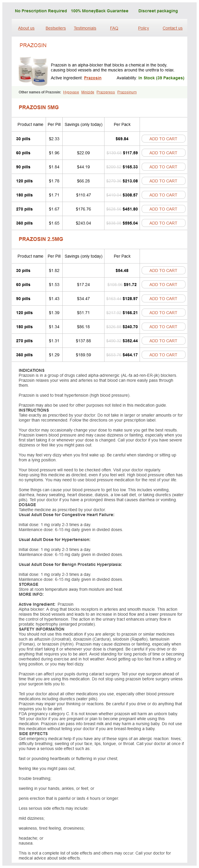
Task: Select the Prazopress link
Action: (105, 92)
